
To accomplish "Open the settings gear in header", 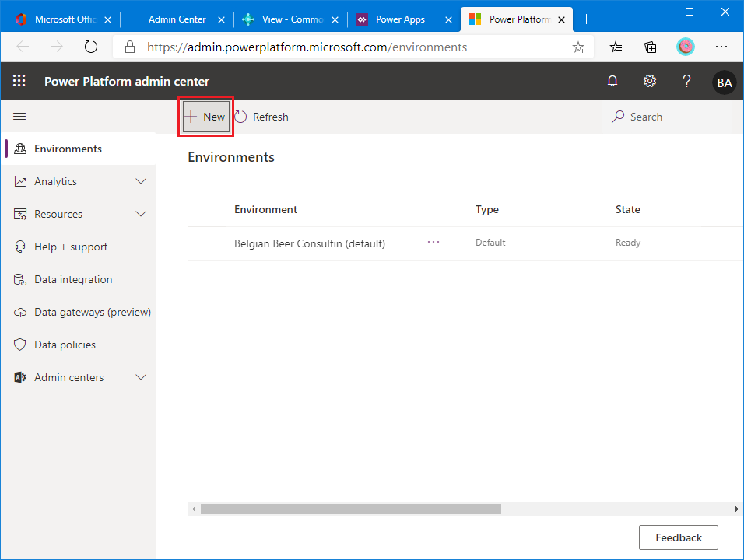I will [x=650, y=81].
